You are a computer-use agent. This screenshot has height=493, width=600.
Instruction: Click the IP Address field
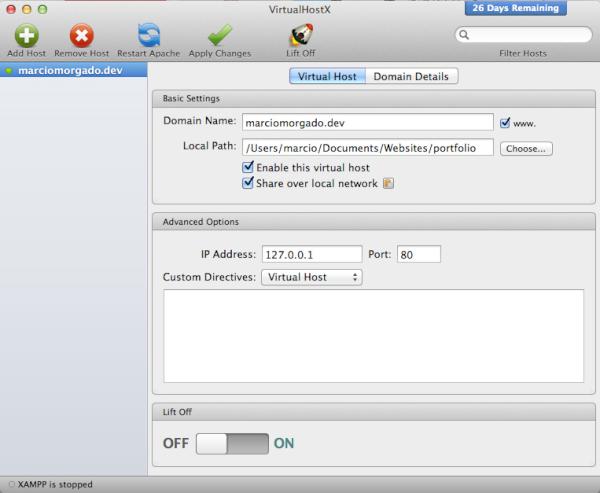click(x=312, y=254)
